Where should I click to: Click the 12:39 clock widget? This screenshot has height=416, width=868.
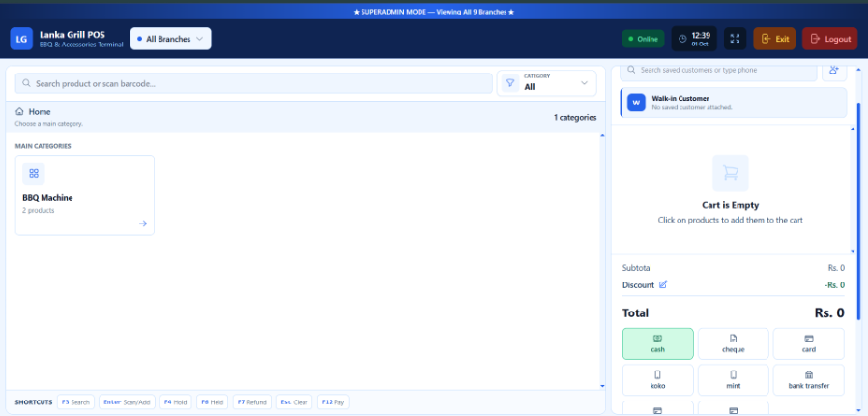click(694, 39)
